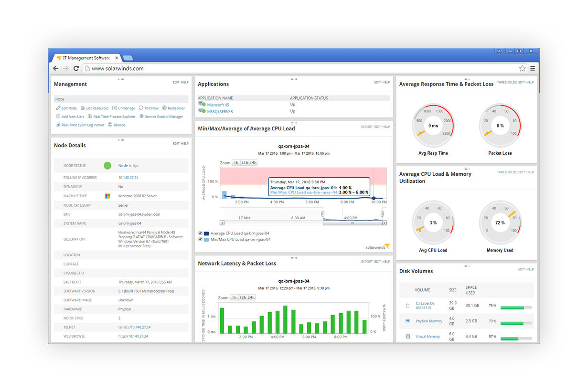Click the browser forward arrow
588x392 pixels.
pyautogui.click(x=66, y=68)
